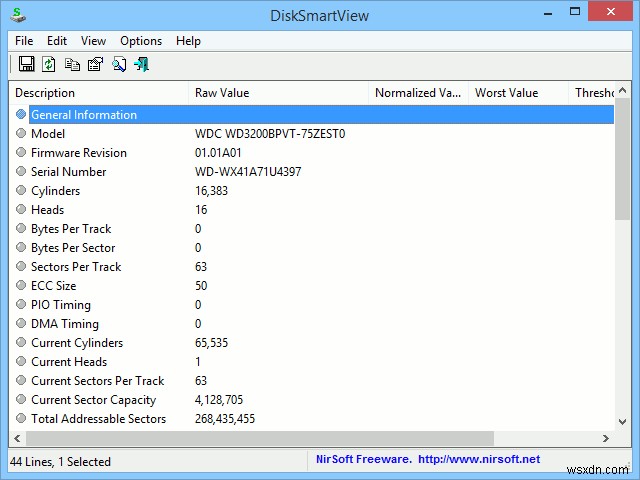Sort by the Raw Value column header

pyautogui.click(x=278, y=93)
